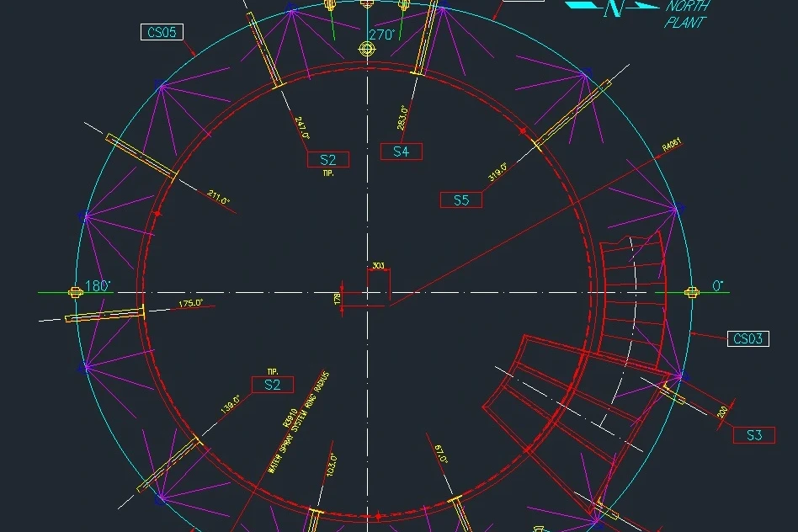The width and height of the screenshot is (798, 532).
Task: Click the 200 dimension near S3
Action: [722, 412]
